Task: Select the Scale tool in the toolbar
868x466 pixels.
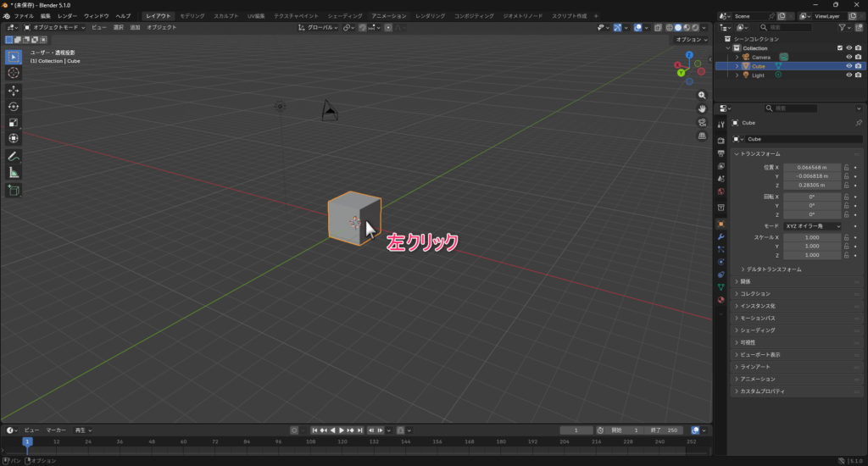Action: pyautogui.click(x=14, y=122)
